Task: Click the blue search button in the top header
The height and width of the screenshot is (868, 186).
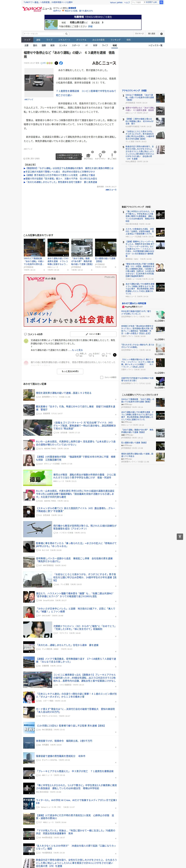Action: point(161,2)
